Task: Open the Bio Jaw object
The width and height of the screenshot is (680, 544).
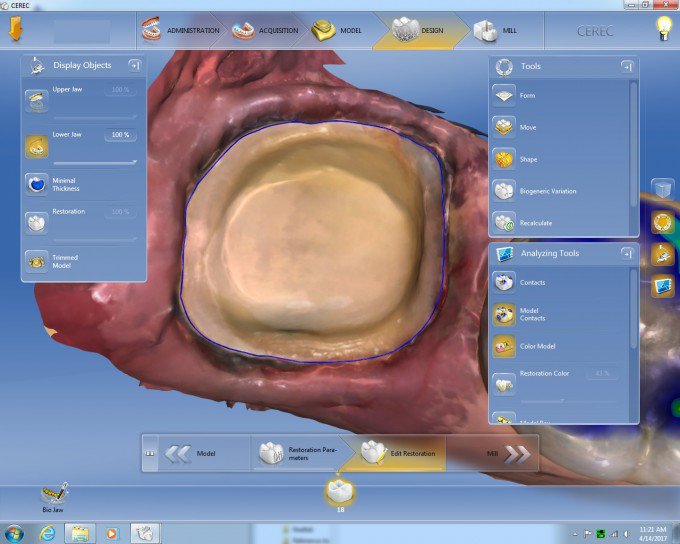Action: tap(54, 497)
